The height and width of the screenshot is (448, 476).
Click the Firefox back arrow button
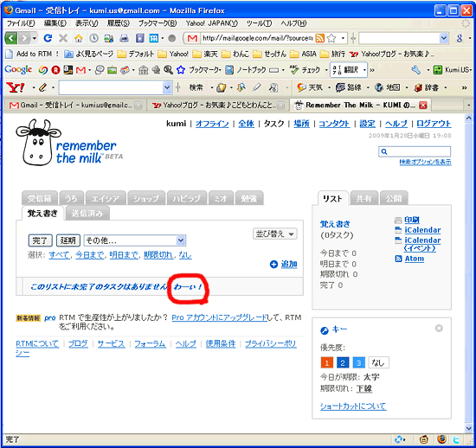11,38
